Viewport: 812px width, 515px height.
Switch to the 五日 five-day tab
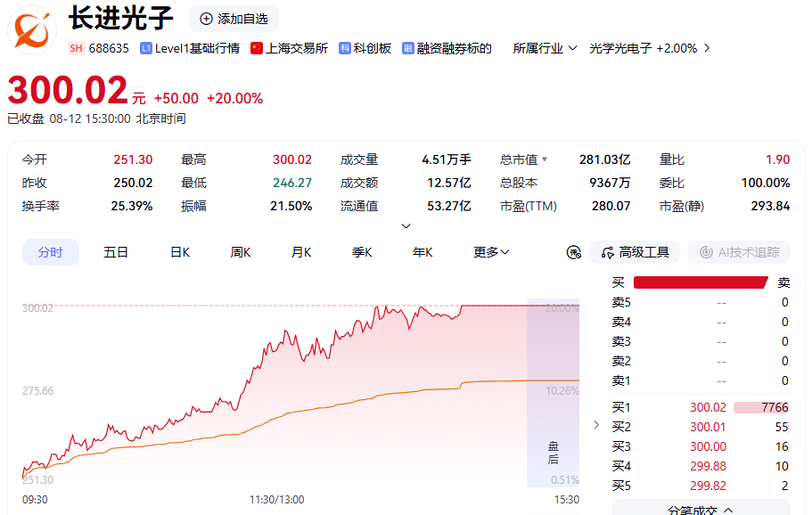[x=116, y=252]
